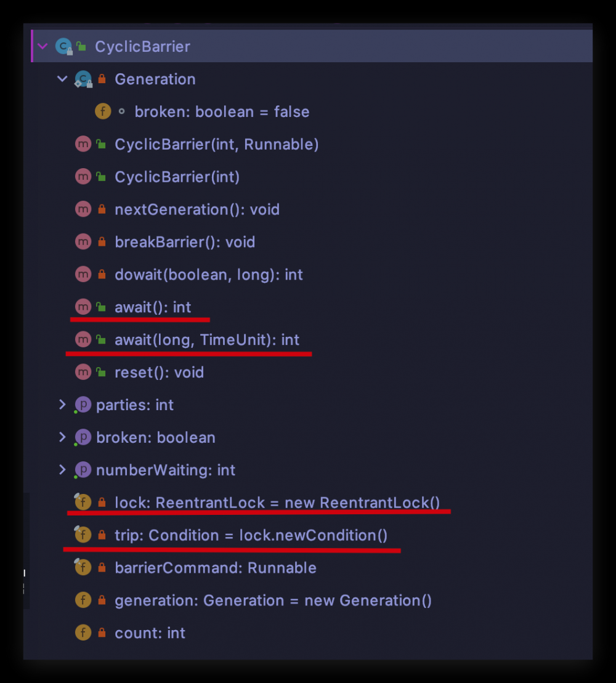The image size is (616, 683).
Task: Click the lock: ReentrantLock field entry
Action: pos(276,502)
